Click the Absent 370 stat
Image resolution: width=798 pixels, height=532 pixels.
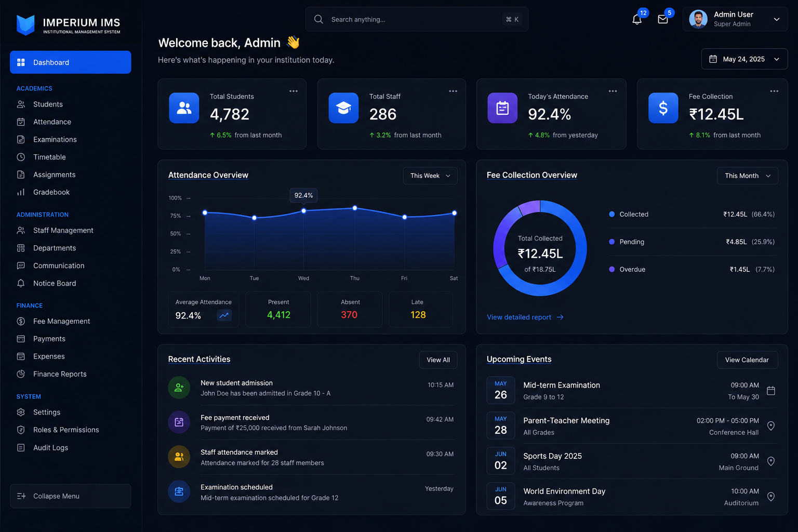coord(350,309)
